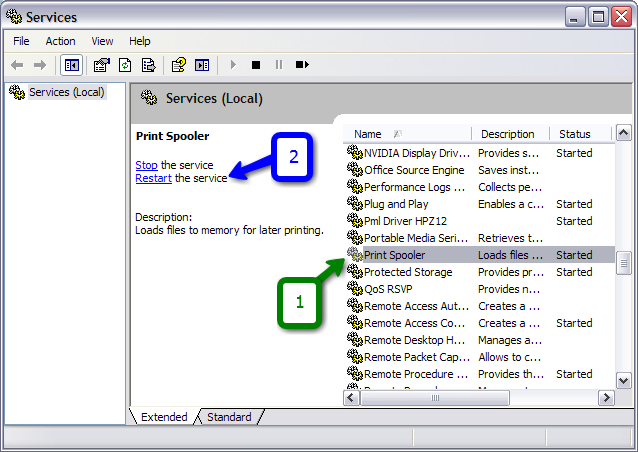Select the Remote Access Auto service row
The image size is (638, 452).
coord(480,306)
